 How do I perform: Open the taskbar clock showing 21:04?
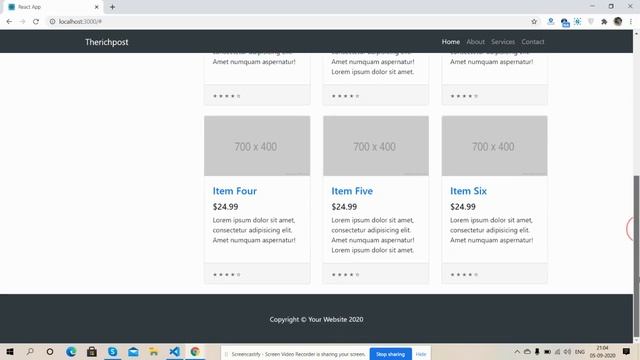tap(602, 351)
